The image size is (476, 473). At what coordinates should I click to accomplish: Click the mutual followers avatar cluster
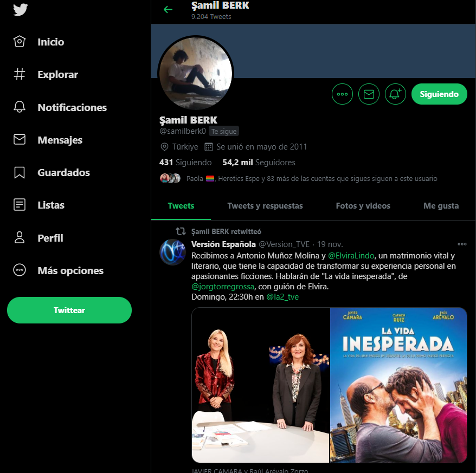[x=170, y=178]
